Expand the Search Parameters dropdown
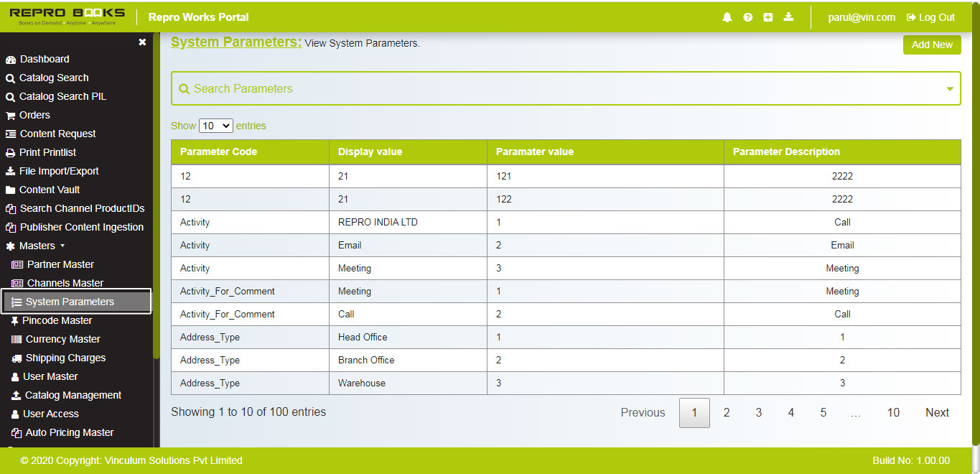Screen dimensions: 980x474 [x=950, y=88]
